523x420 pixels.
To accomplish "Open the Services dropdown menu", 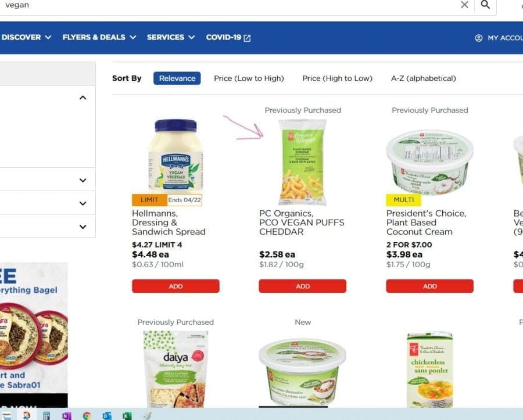I will point(171,37).
